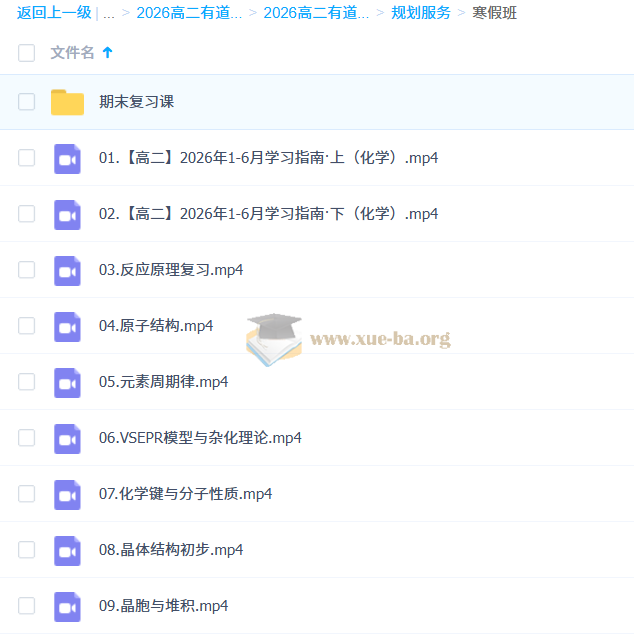634x640 pixels.
Task: Open second 2026高二有道 breadcrumb folder
Action: click(316, 13)
